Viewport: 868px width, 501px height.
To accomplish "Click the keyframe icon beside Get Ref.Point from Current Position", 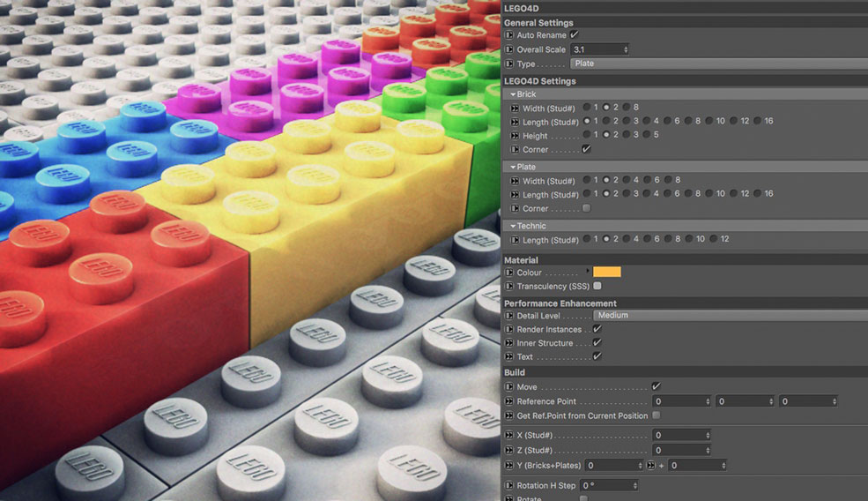I will tap(508, 415).
